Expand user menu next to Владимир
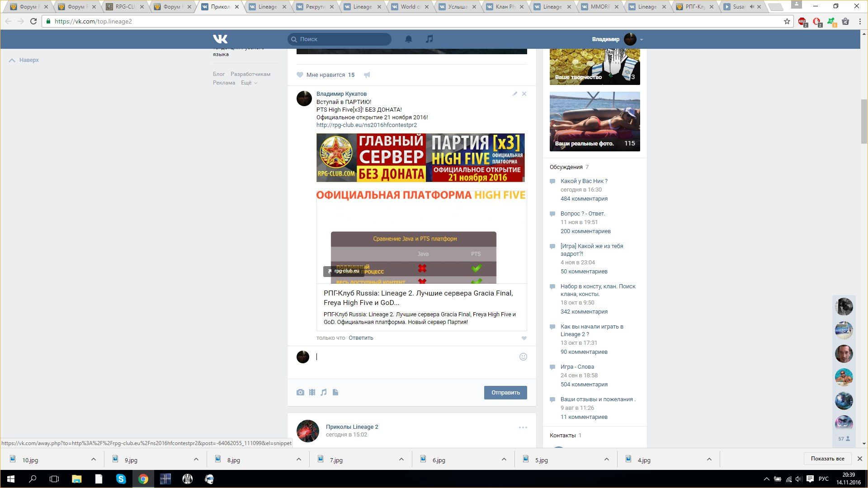This screenshot has width=868, height=488. 641,40
